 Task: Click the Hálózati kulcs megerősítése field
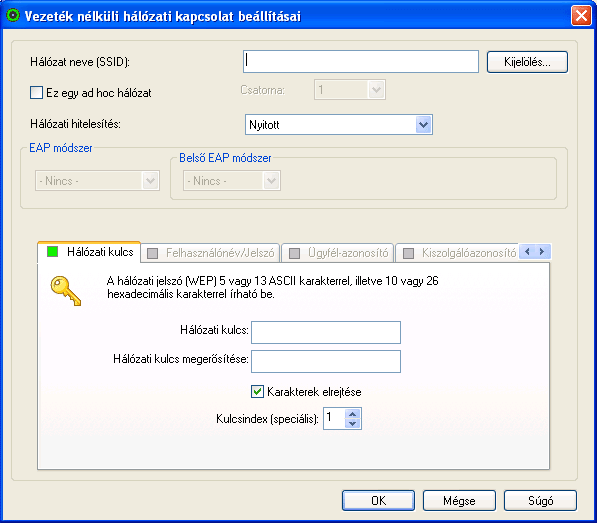point(326,361)
